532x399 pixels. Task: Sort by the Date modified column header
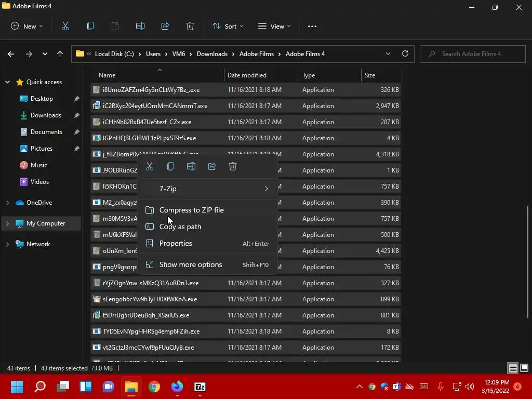click(x=261, y=75)
